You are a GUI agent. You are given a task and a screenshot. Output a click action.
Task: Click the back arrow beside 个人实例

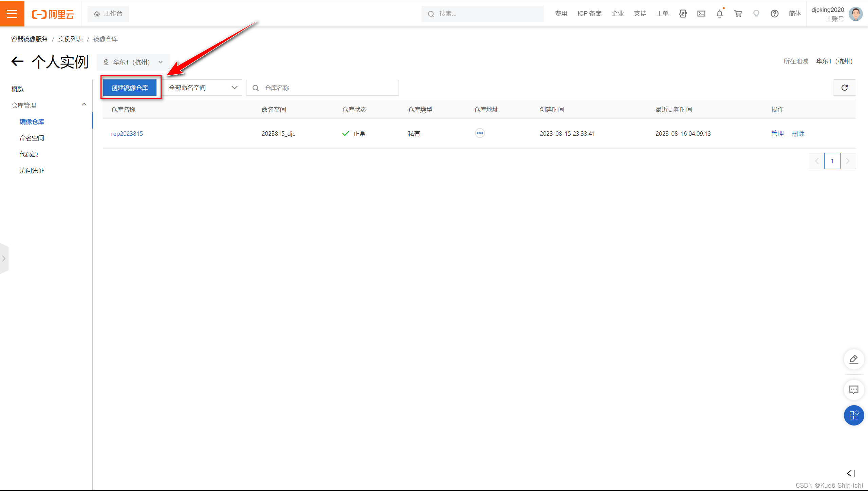(x=17, y=61)
